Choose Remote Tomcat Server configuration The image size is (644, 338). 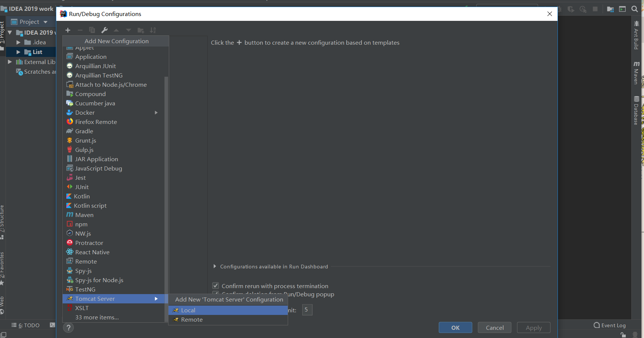(x=228, y=319)
